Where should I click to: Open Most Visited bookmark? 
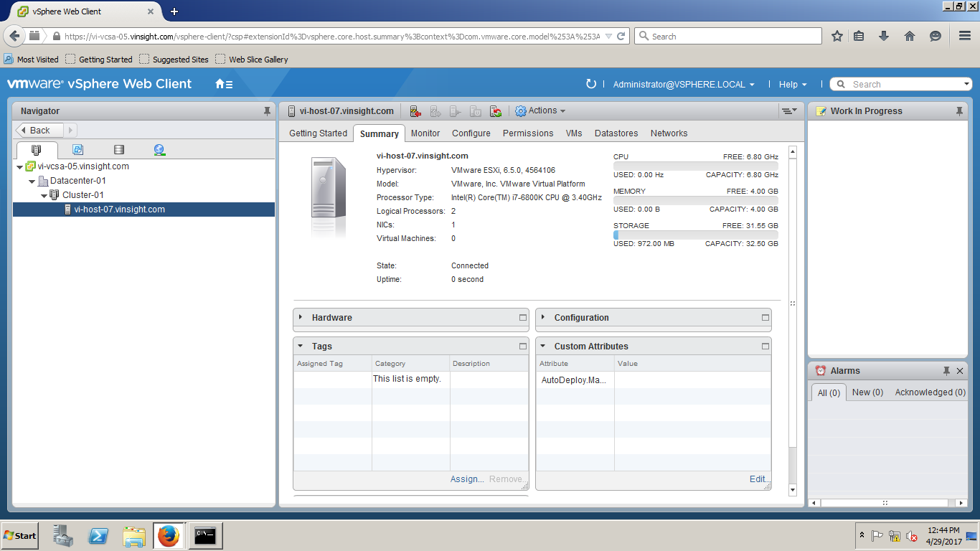pyautogui.click(x=32, y=60)
